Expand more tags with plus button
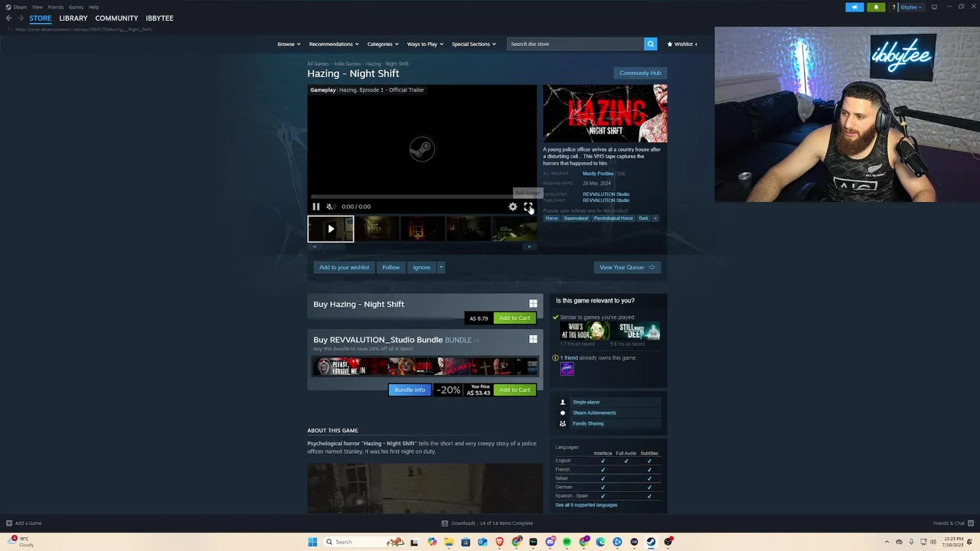 pos(655,218)
